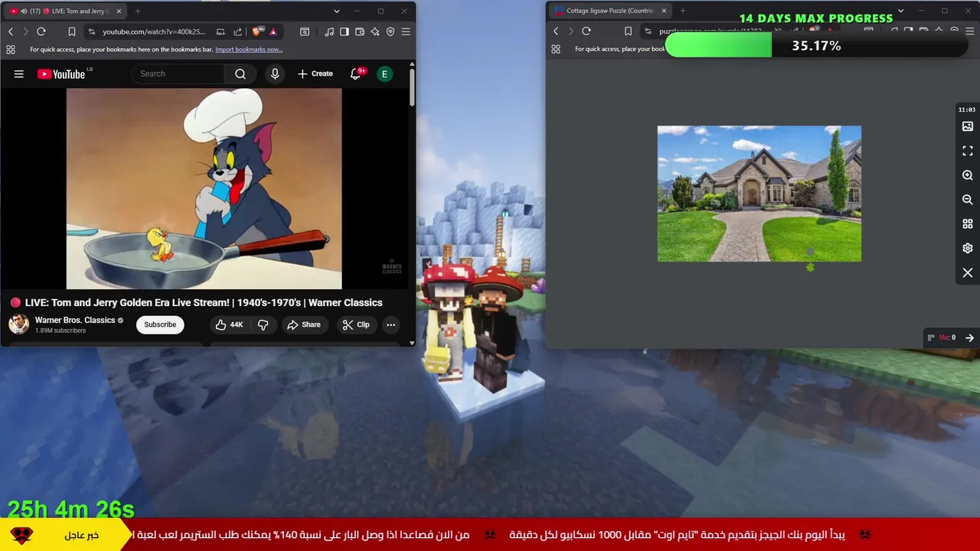Reload the YouTube page

[x=41, y=31]
